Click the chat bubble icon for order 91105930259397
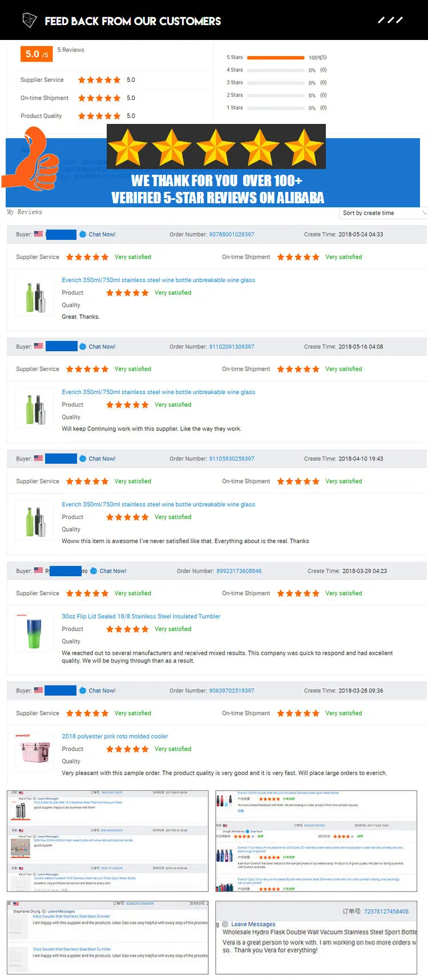The height and width of the screenshot is (980, 428). coord(83,459)
